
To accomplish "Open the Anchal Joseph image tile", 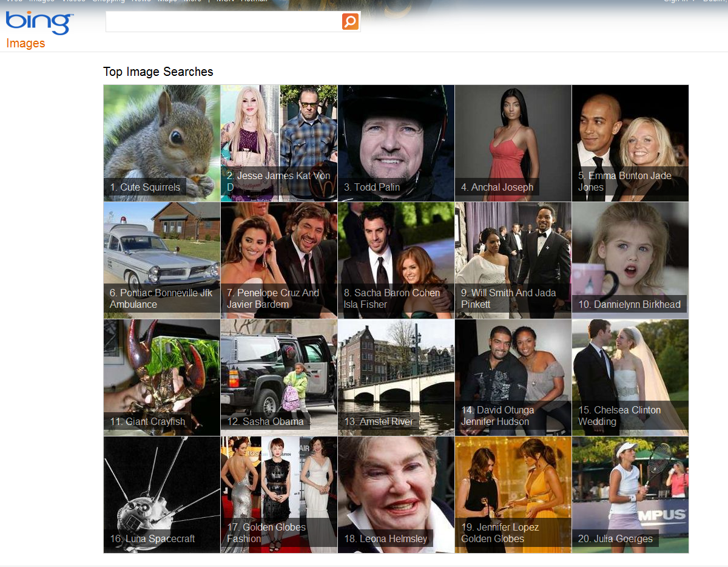I will pyautogui.click(x=513, y=143).
